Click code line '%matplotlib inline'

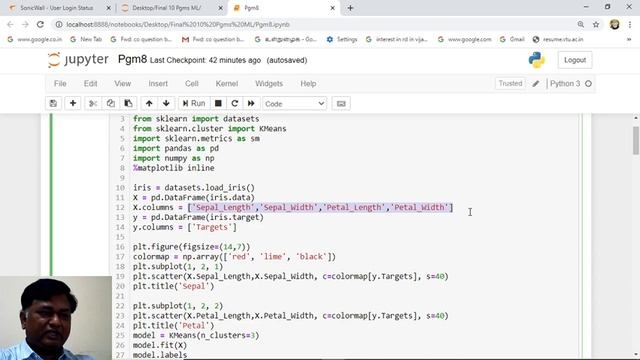(x=173, y=168)
